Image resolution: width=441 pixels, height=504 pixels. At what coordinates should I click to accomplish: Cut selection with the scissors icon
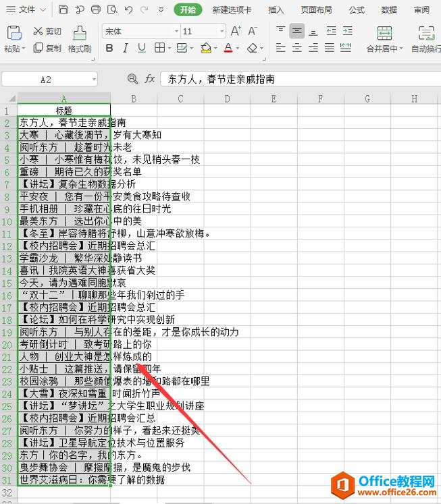(x=47, y=31)
